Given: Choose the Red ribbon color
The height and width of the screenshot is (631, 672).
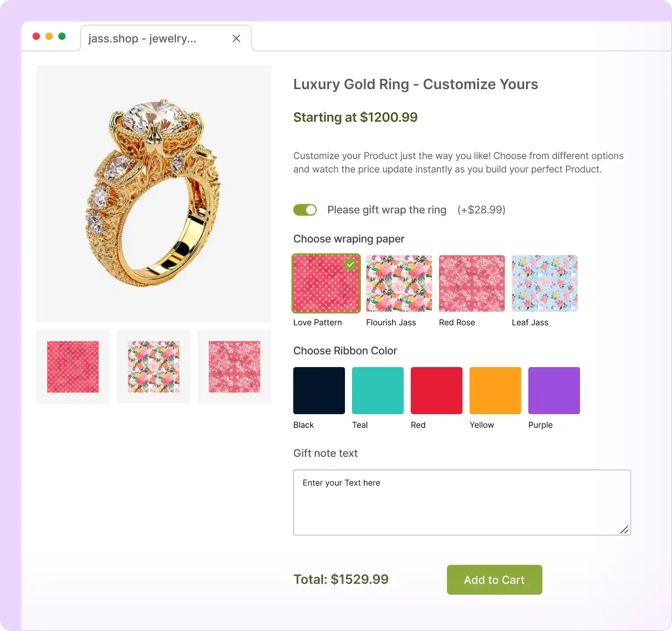Looking at the screenshot, I should (x=436, y=390).
